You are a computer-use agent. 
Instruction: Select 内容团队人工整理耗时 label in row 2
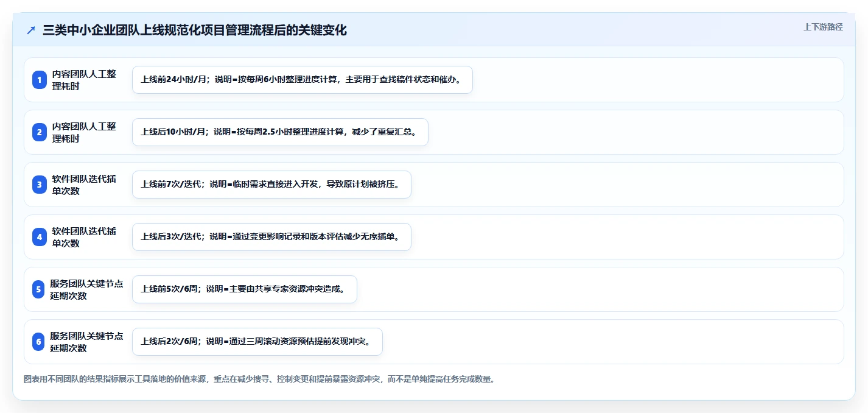point(84,132)
